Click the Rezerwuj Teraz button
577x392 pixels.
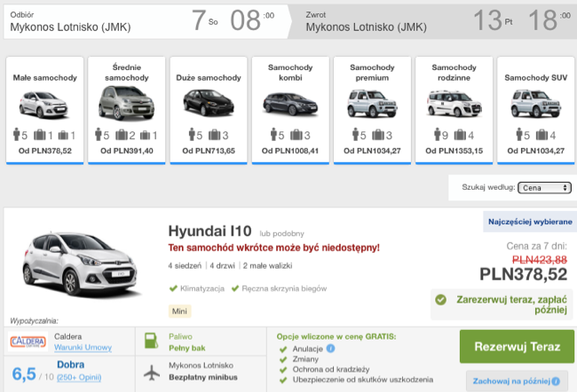[x=517, y=347]
